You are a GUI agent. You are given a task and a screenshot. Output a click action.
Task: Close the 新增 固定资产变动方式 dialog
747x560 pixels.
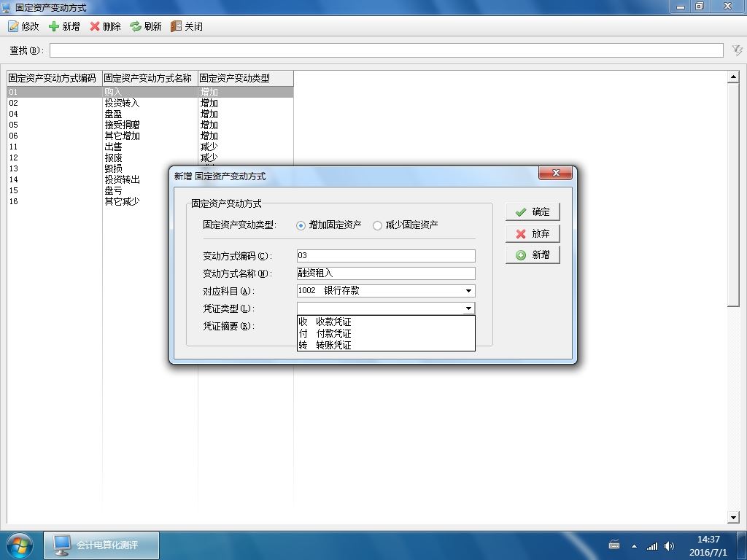[x=555, y=173]
